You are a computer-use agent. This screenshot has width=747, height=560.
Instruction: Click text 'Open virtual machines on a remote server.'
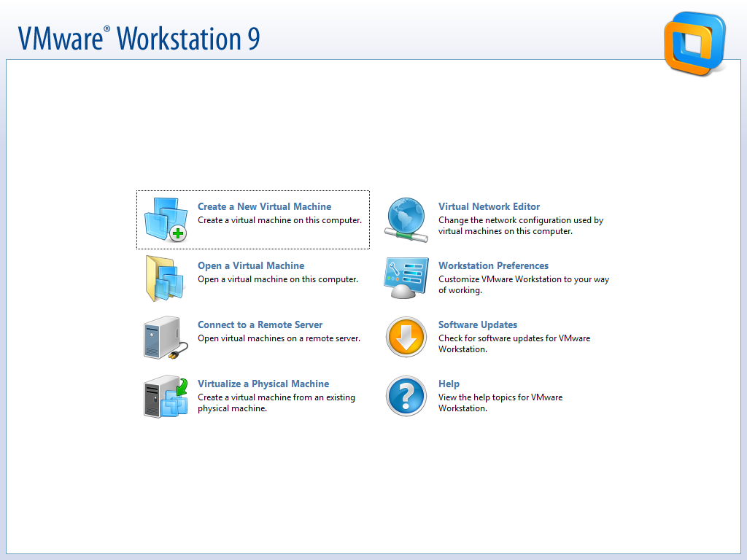tap(279, 338)
